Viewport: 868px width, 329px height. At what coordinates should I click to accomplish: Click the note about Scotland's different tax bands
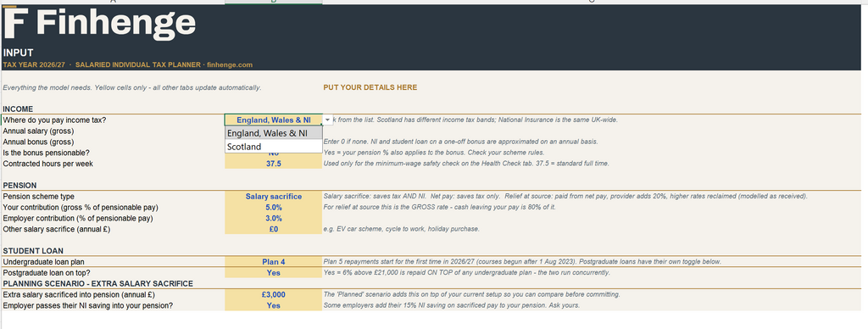(475, 120)
